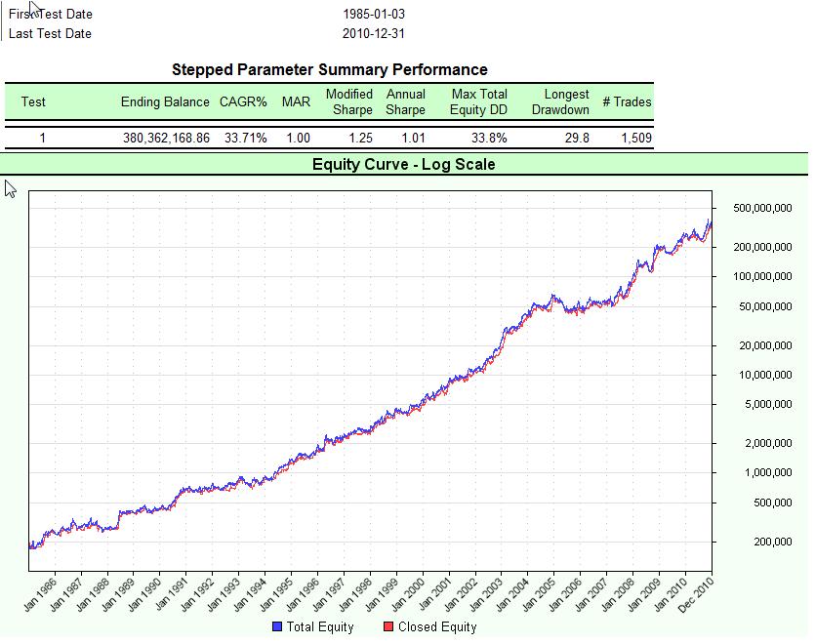Click the 2010-12-31 last test date value

point(374,34)
